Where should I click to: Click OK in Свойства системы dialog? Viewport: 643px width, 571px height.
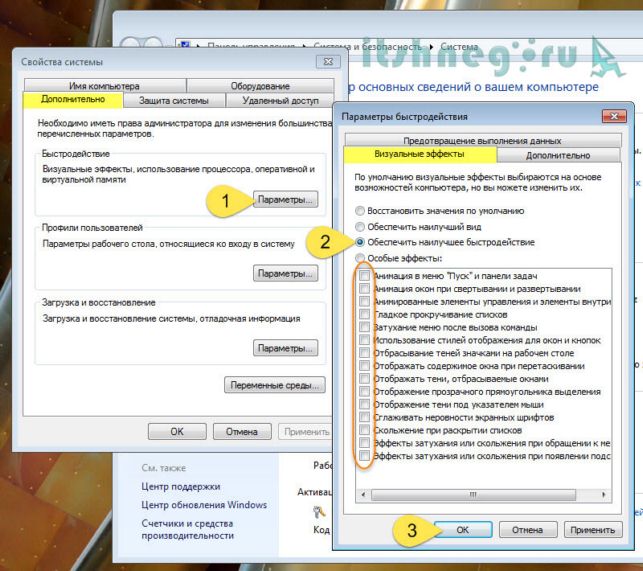(x=177, y=432)
